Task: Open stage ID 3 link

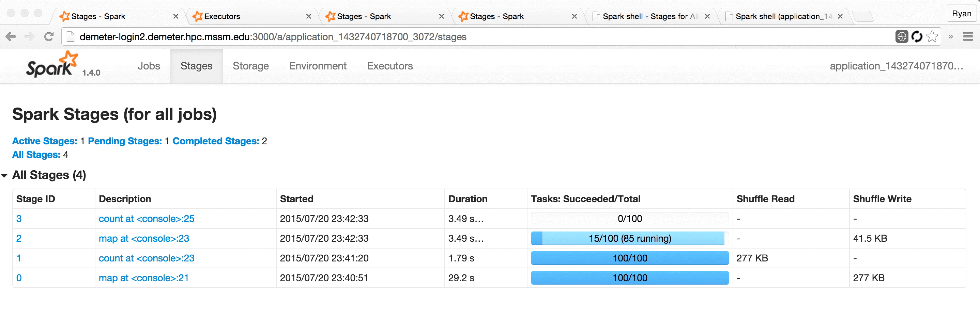Action: [x=19, y=219]
